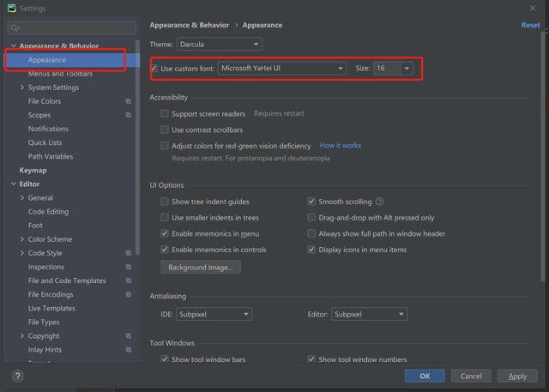Click the project-level icon beside Inspections
This screenshot has width=549, height=392.
coord(129,267)
